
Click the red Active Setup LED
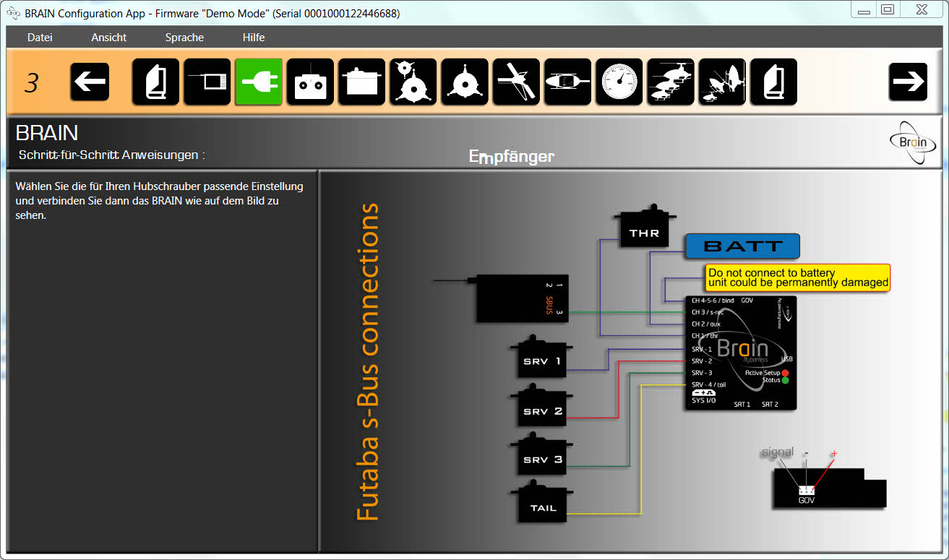pyautogui.click(x=785, y=372)
